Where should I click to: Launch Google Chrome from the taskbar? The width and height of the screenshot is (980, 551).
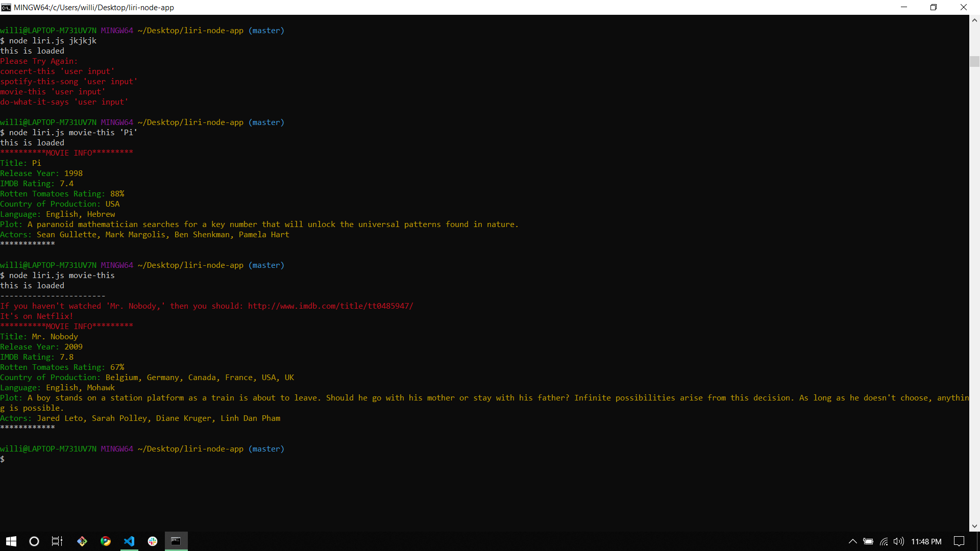tap(106, 541)
